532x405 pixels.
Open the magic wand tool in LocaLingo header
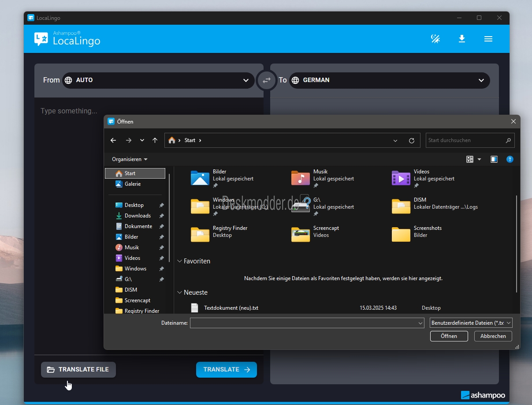click(x=435, y=39)
